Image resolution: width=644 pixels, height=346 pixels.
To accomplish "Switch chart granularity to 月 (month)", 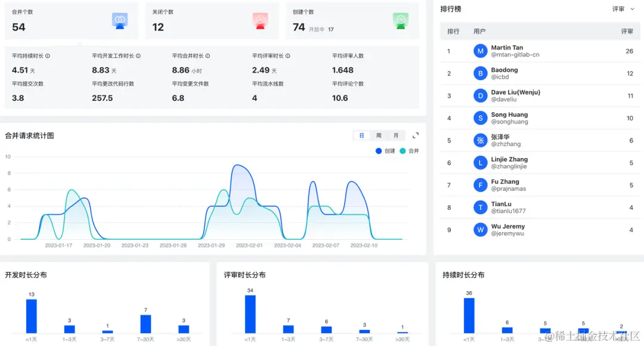I will 396,135.
